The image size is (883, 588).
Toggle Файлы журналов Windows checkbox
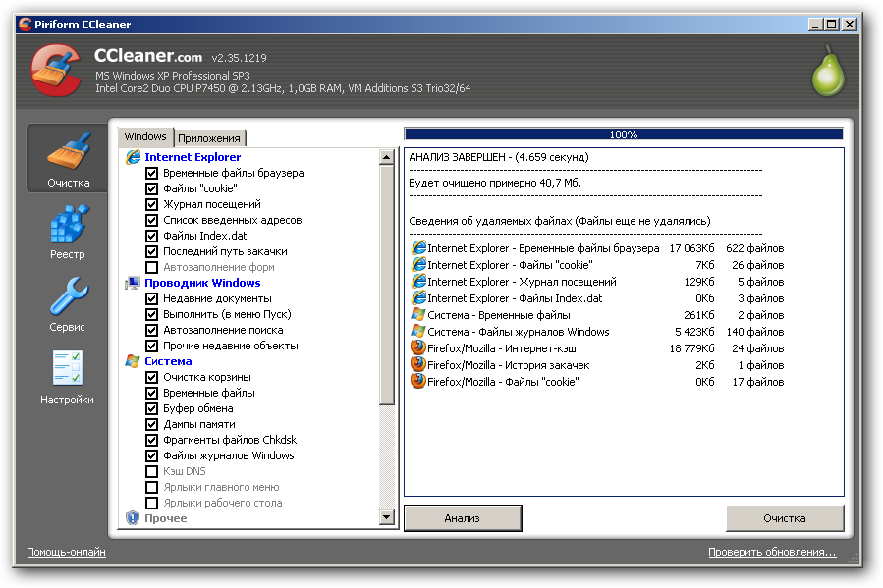[x=151, y=455]
